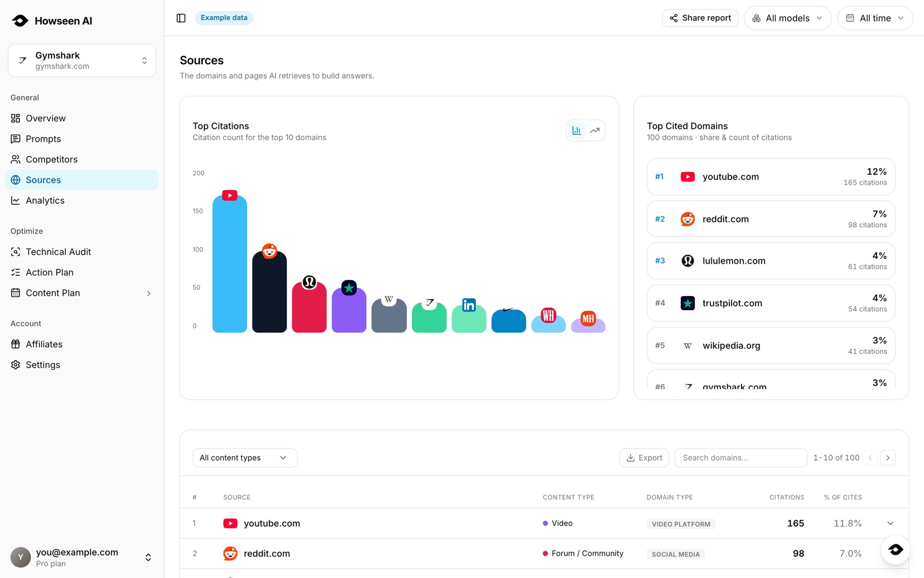924x578 pixels.
Task: Click the Howseen AI logo
Action: coord(52,21)
